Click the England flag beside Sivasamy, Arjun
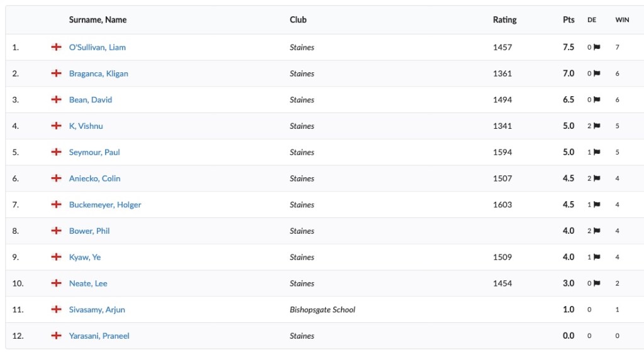644x355 pixels. pyautogui.click(x=56, y=309)
